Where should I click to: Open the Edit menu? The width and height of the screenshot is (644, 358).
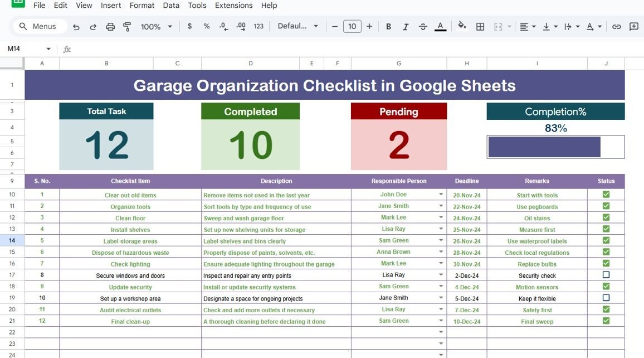pos(60,6)
